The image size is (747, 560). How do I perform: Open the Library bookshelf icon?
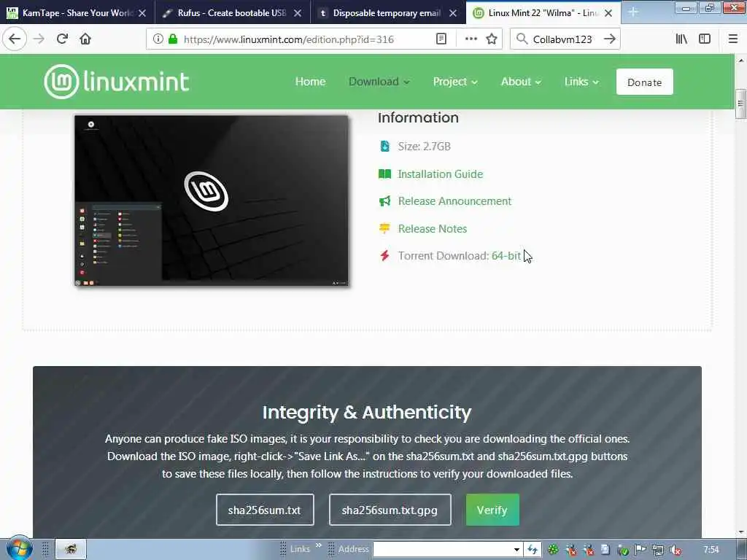tap(681, 39)
